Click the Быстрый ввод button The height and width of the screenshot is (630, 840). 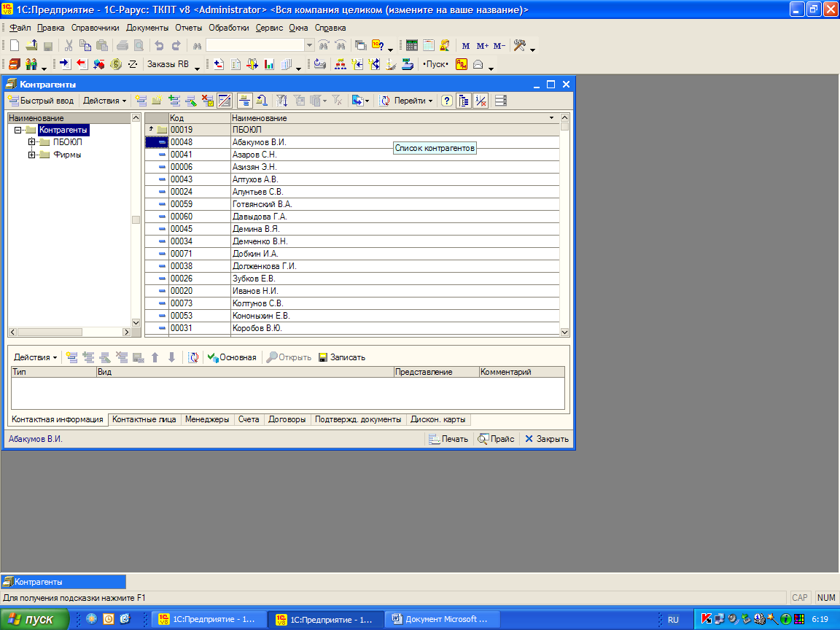pos(42,100)
